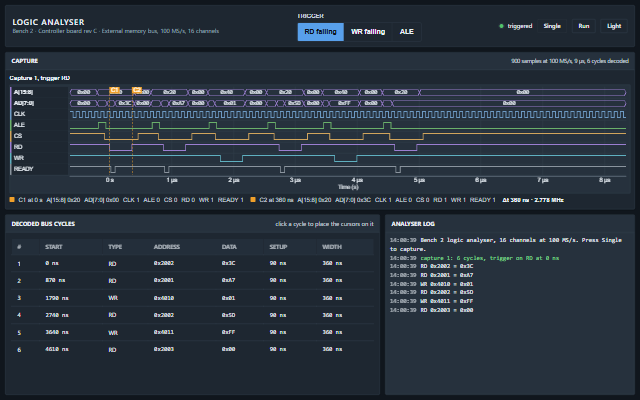Click the Δt 360 ns 2.778 MHz readout
Screen dimensions: 640x400
(x=533, y=200)
